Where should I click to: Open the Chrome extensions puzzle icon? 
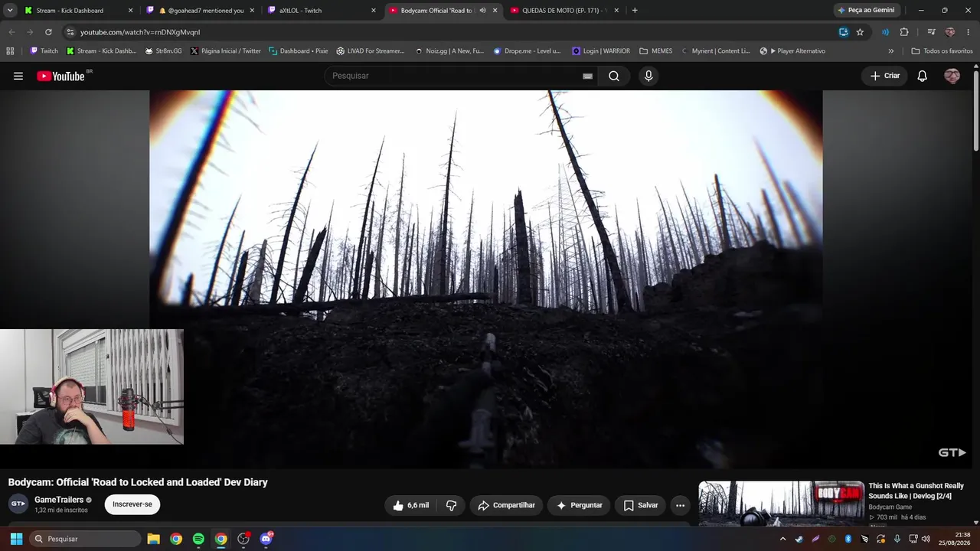[x=904, y=32]
